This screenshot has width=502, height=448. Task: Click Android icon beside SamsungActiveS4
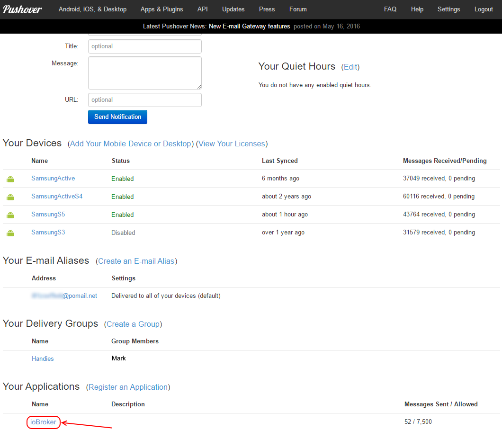click(10, 197)
